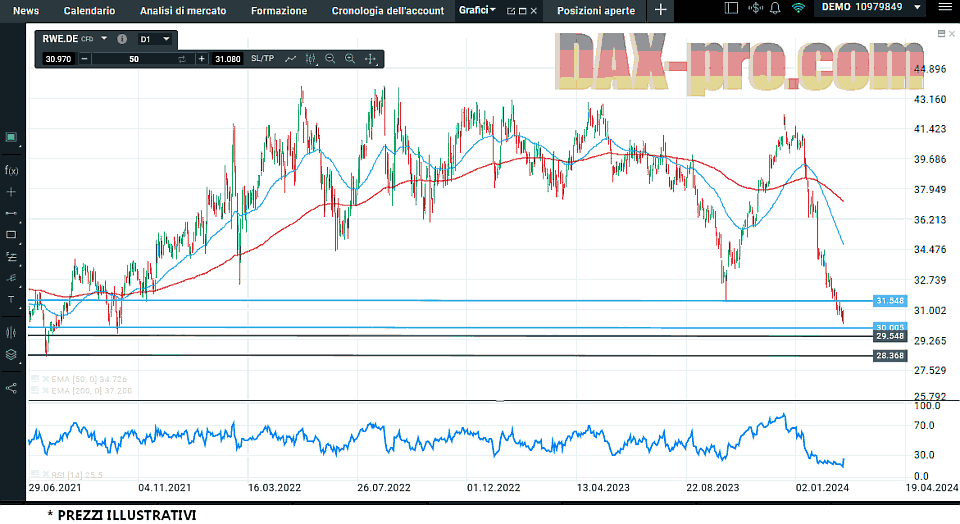Open the Analisi di mercato tab

(182, 10)
